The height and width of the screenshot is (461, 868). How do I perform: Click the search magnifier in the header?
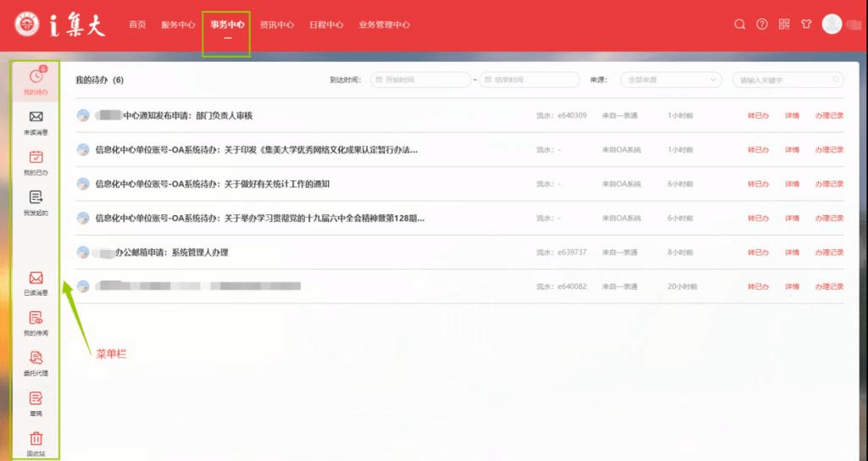739,25
